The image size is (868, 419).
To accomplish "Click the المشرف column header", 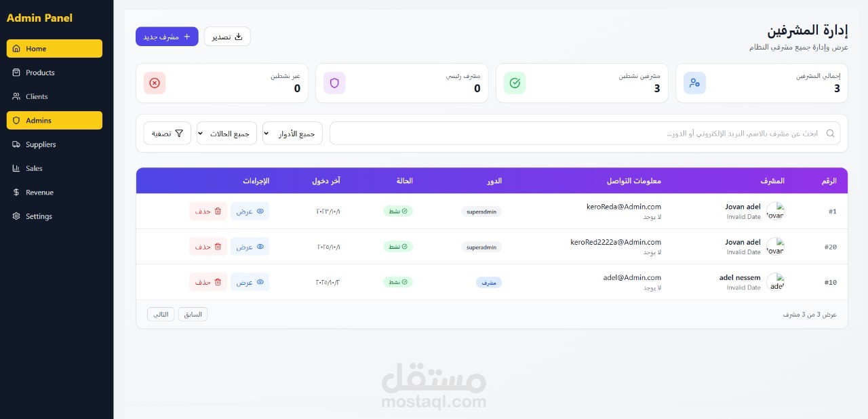I will pyautogui.click(x=772, y=181).
